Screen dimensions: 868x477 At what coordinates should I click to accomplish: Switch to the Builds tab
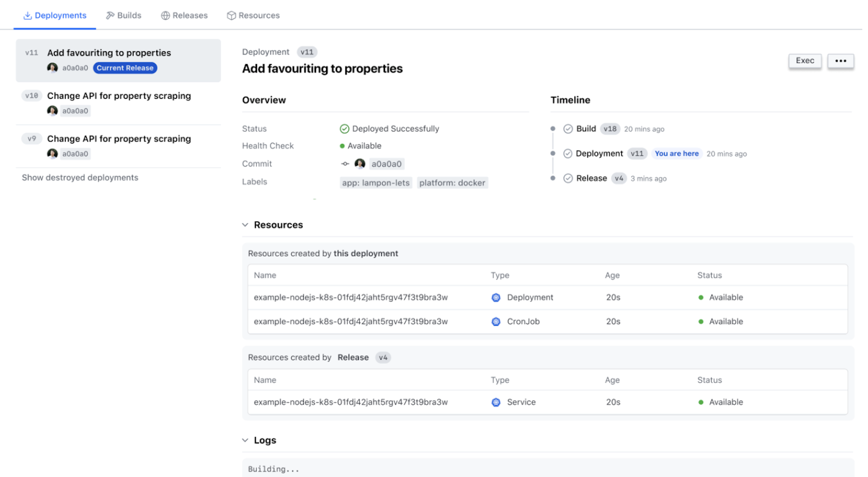124,15
